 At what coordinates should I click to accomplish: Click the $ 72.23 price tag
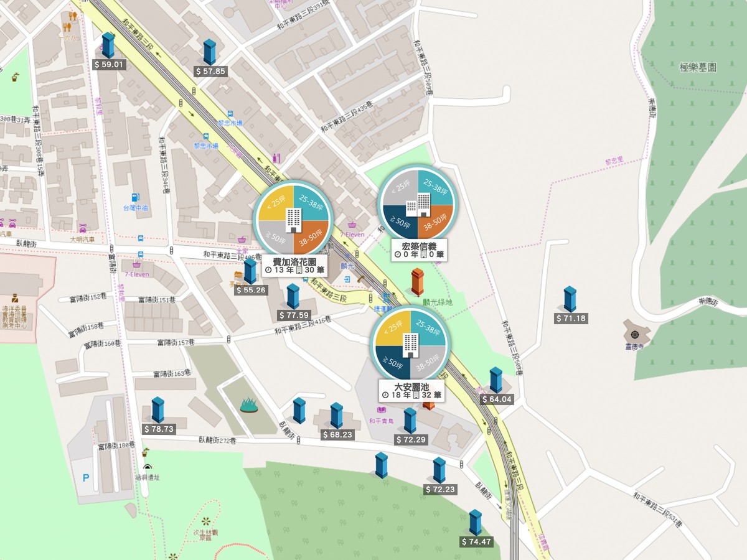click(440, 490)
